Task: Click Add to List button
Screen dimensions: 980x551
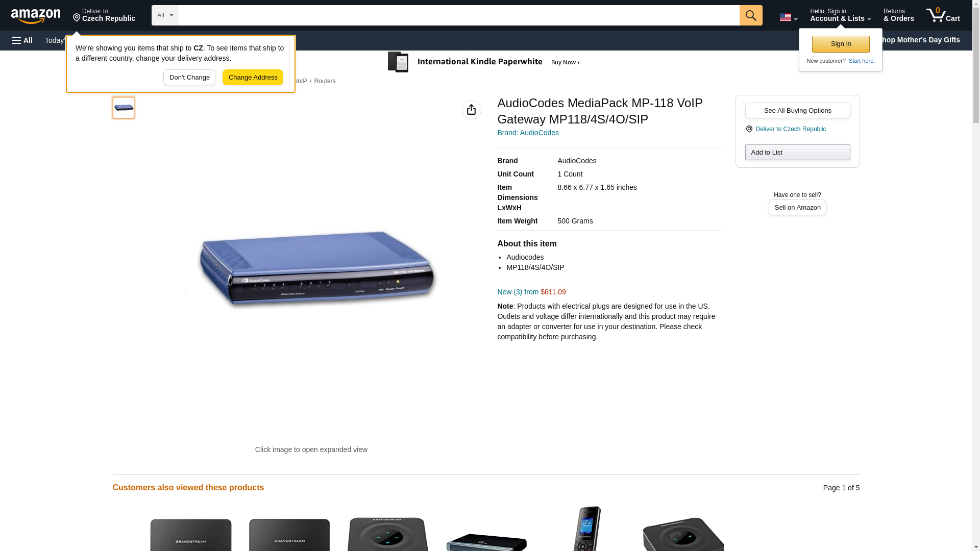Action: 797,153
